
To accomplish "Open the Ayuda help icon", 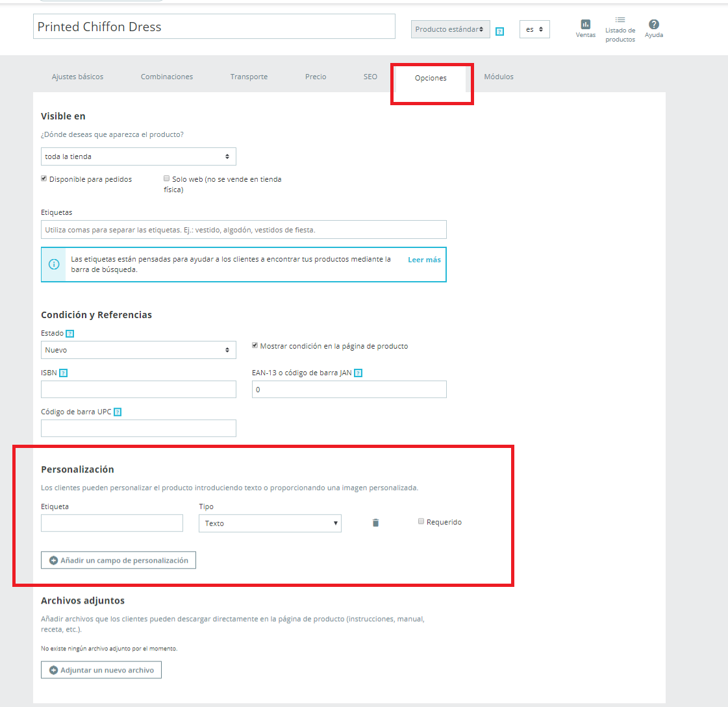I will click(654, 24).
